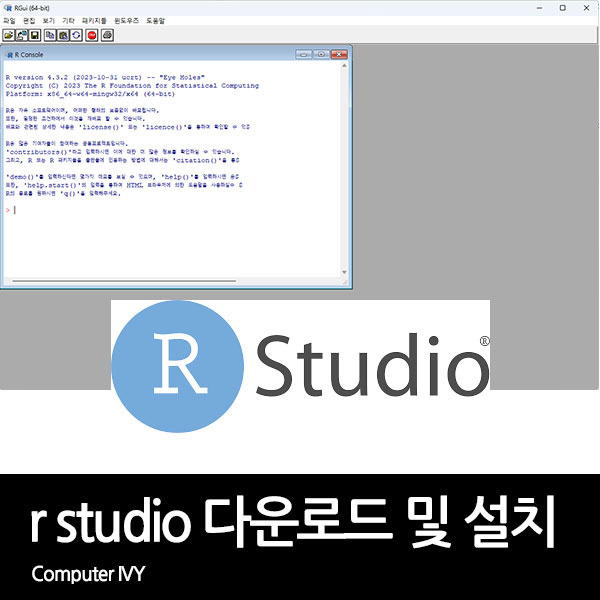Click the 'R version 4.3.2' line
The image size is (600, 600).
pyautogui.click(x=105, y=77)
